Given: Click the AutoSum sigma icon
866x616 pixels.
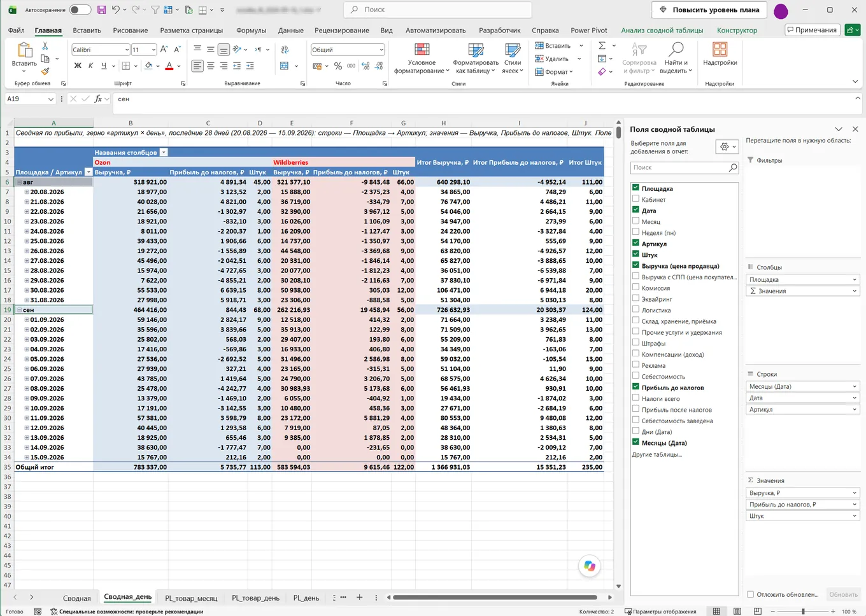Looking at the screenshot, I should 602,46.
